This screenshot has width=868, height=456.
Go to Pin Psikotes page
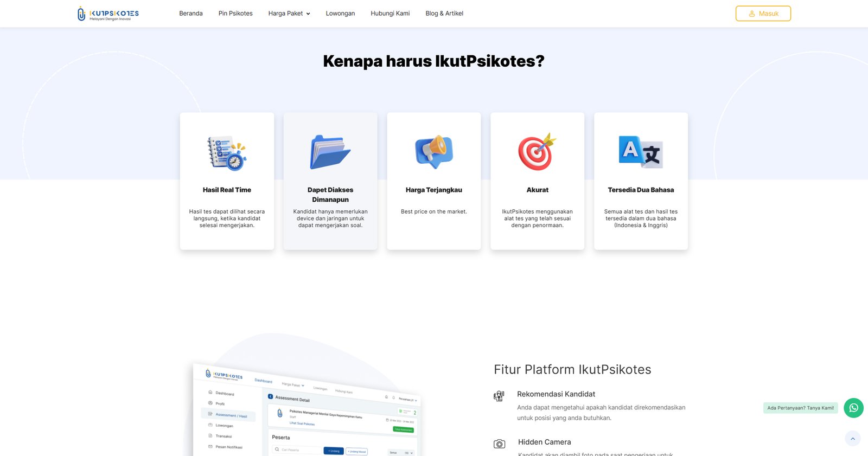[x=235, y=14]
